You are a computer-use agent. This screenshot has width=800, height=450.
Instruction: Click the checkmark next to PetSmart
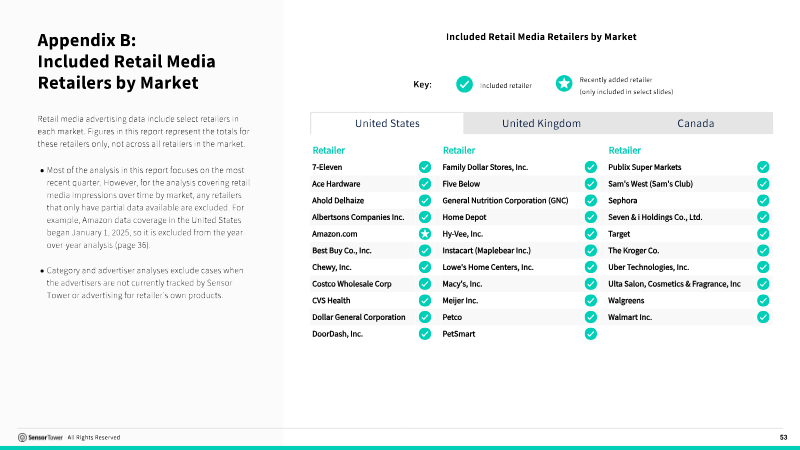(590, 334)
